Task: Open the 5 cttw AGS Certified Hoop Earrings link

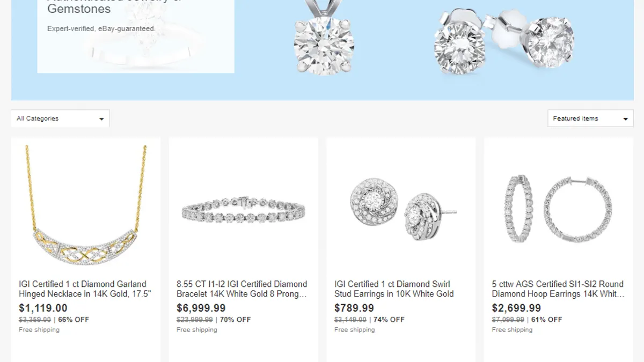Action: [558, 289]
